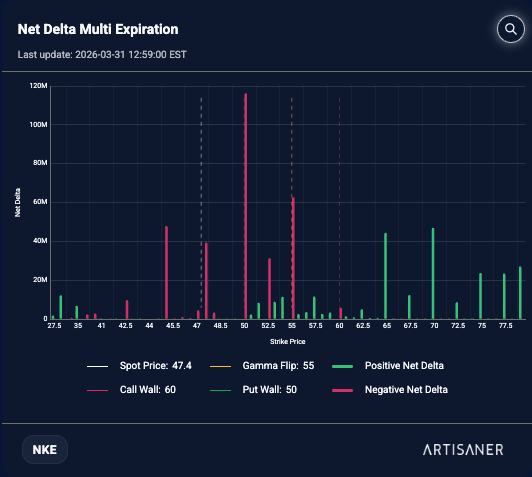Screen dimensions: 532x477
Task: Click the red Negative Net Delta swatch
Action: [x=342, y=390]
